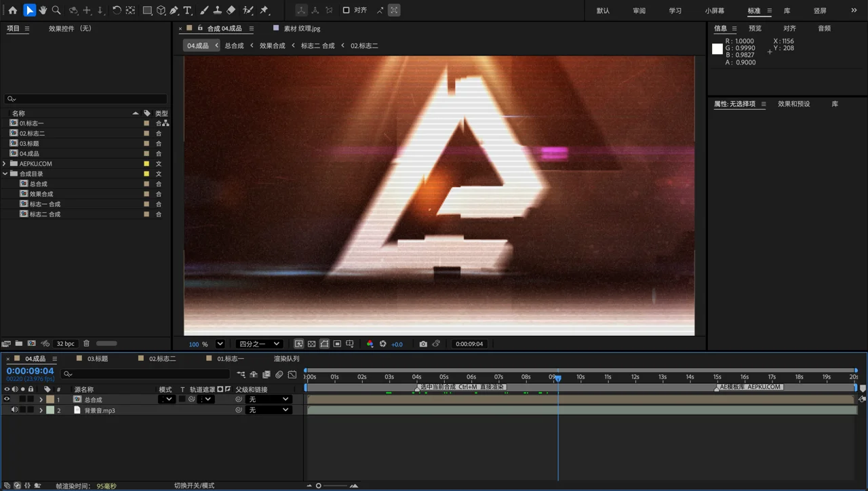Select the Zoom magnifier tool
The height and width of the screenshot is (491, 868).
56,10
